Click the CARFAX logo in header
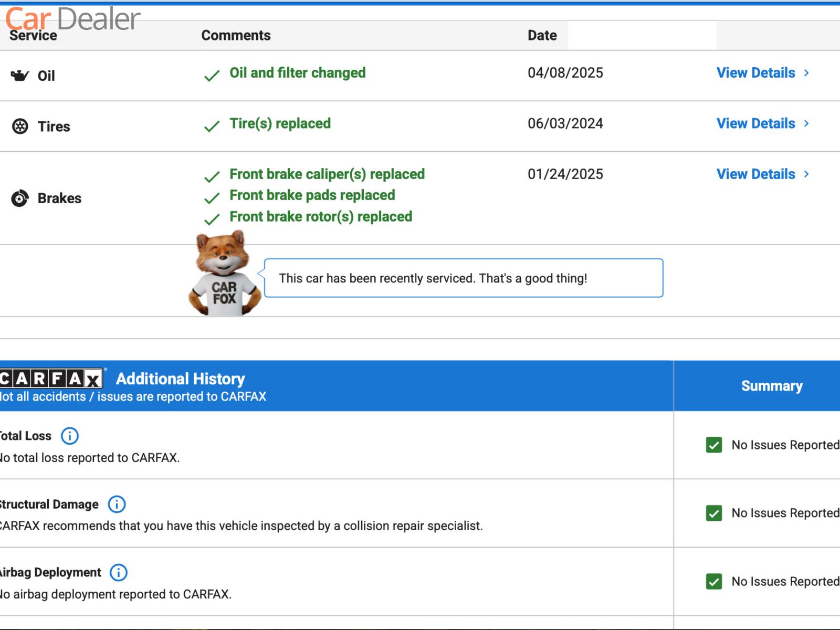This screenshot has width=840, height=630. tap(51, 379)
